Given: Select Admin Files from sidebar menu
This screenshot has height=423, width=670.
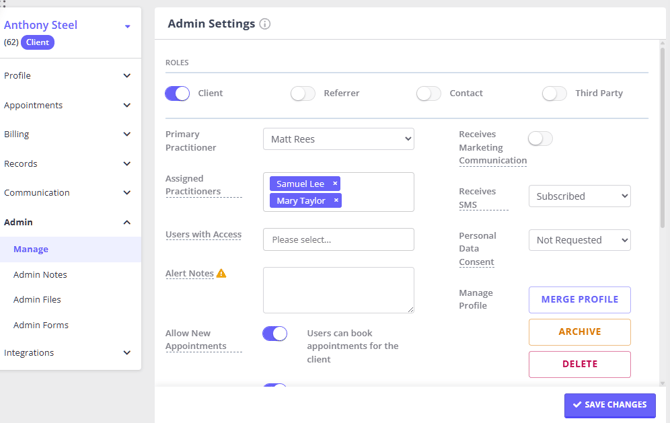Looking at the screenshot, I should (37, 300).
